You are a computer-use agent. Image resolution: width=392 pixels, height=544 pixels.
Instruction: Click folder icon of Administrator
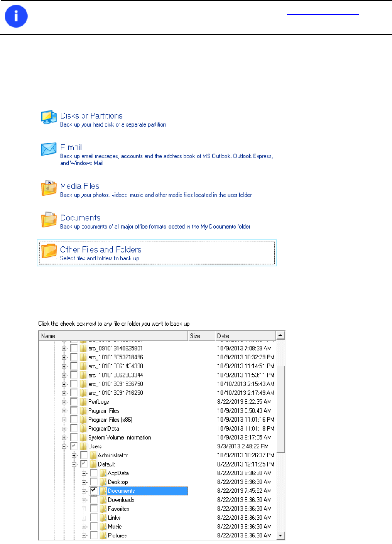point(93,455)
